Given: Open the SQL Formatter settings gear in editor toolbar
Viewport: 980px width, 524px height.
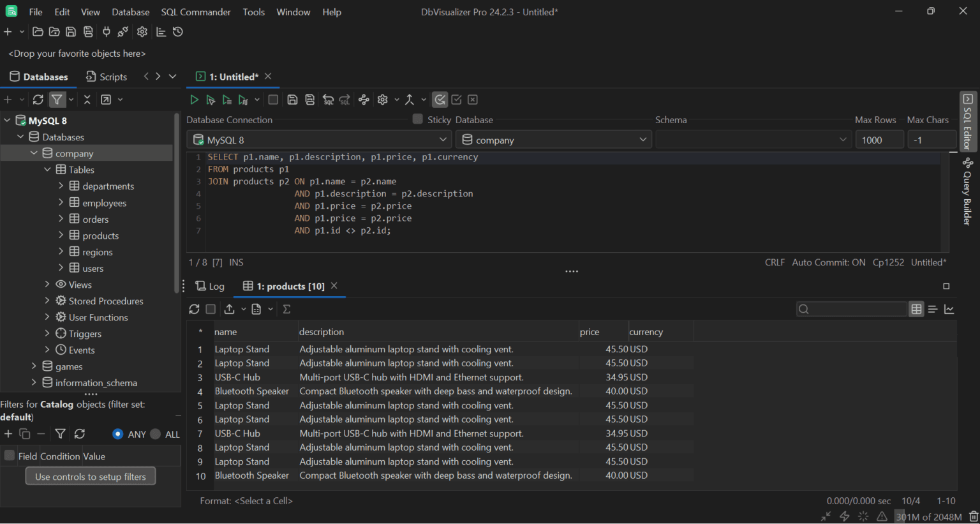Looking at the screenshot, I should click(x=381, y=100).
